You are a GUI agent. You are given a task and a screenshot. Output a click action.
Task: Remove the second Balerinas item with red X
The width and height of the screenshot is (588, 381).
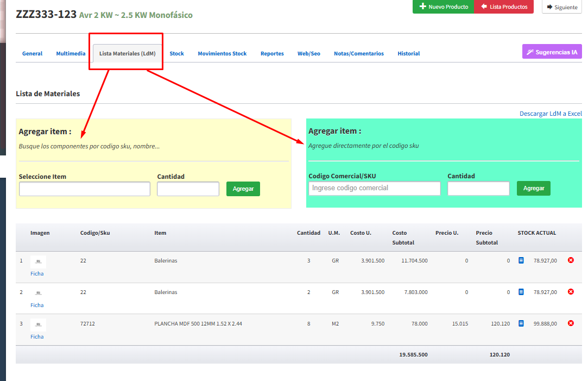[x=571, y=292]
